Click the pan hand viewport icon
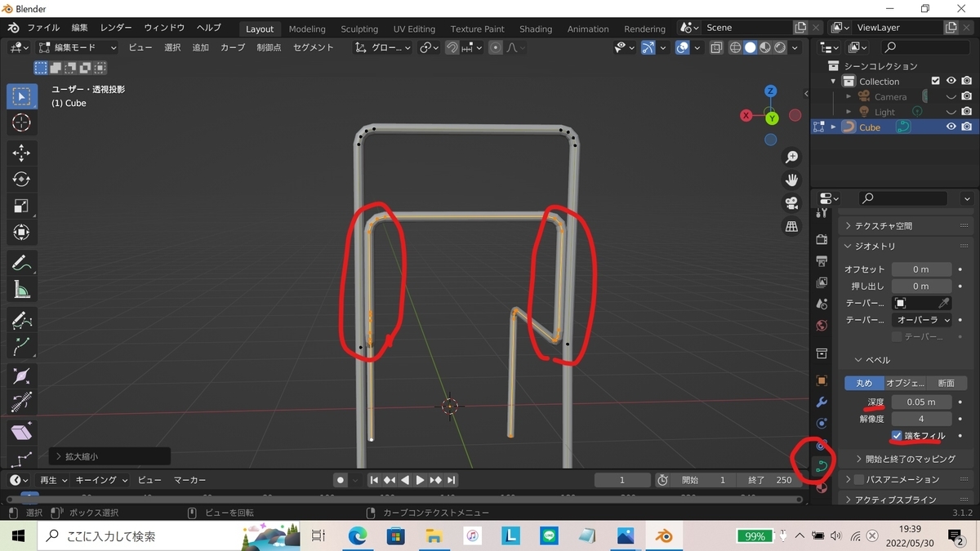Image resolution: width=980 pixels, height=551 pixels. coord(791,180)
